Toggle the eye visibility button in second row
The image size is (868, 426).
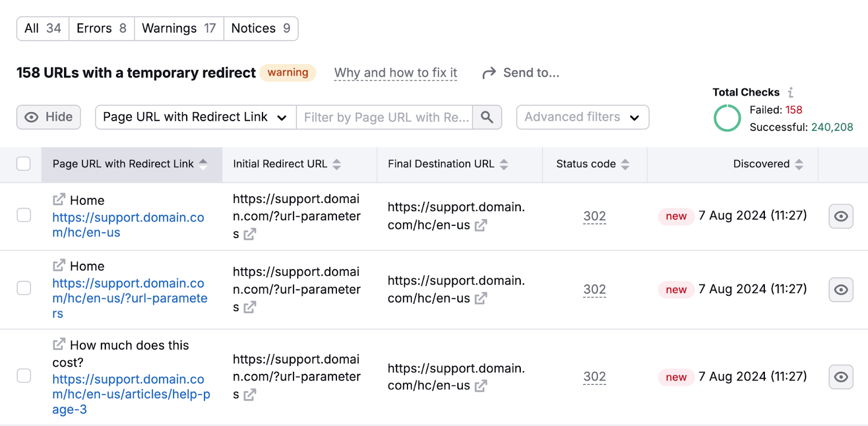pyautogui.click(x=841, y=290)
